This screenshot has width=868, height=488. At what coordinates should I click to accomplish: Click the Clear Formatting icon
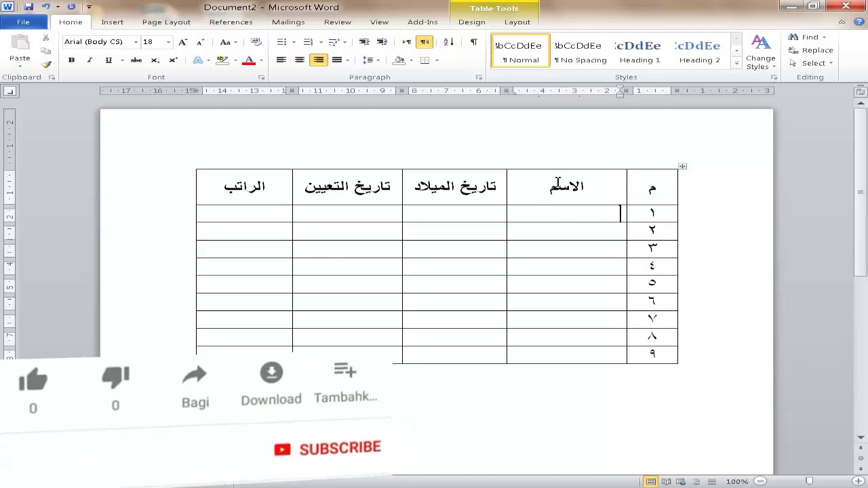click(256, 42)
